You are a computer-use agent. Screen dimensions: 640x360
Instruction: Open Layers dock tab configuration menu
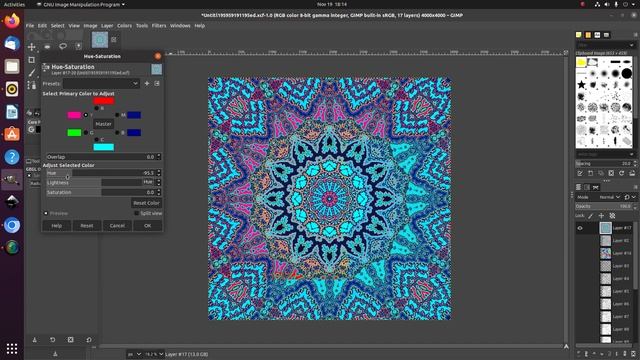coord(635,187)
